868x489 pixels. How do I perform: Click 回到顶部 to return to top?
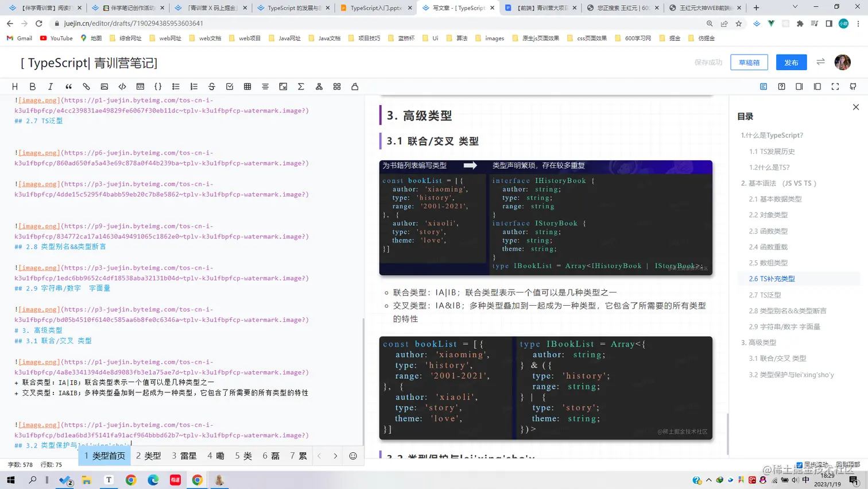coord(848,465)
